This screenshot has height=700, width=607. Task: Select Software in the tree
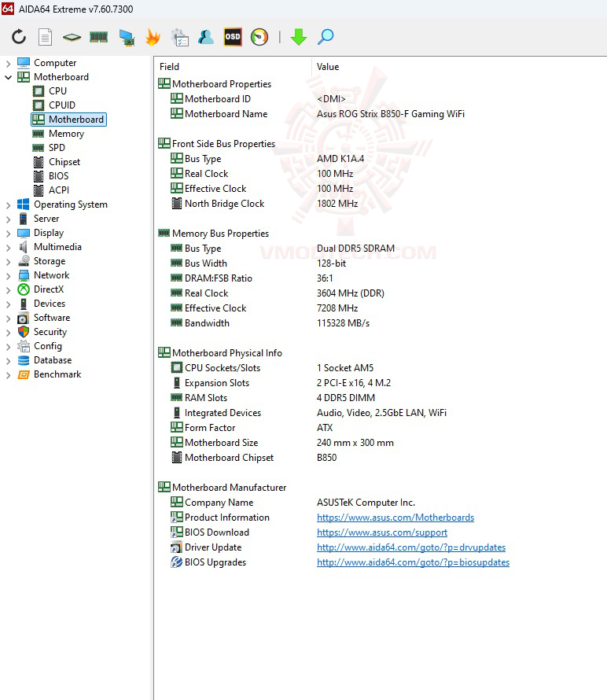pos(52,318)
